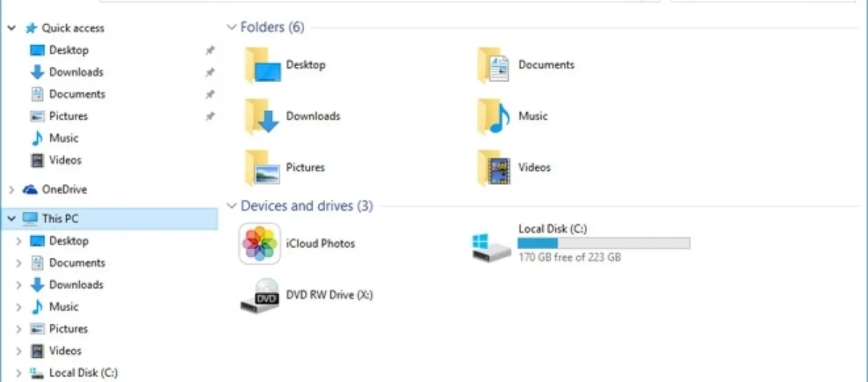Open the Desktop folder in main pane

pyautogui.click(x=262, y=65)
